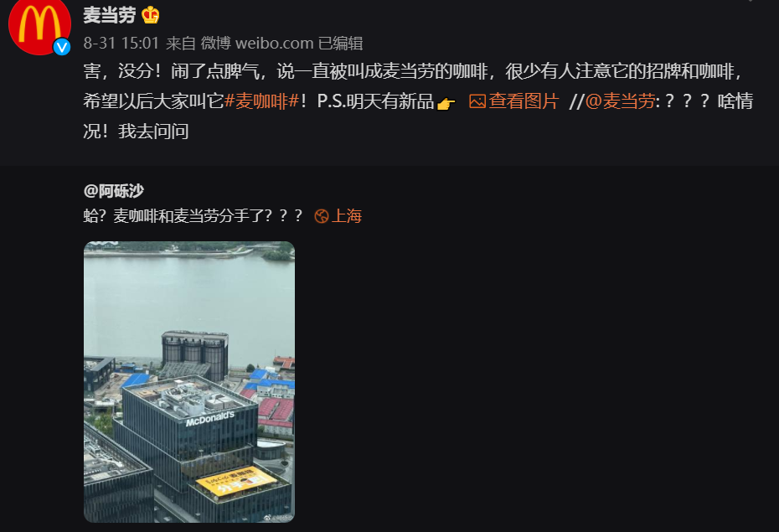The height and width of the screenshot is (532, 779).
Task: Click the yellow pointing hand emoji
Action: click(446, 103)
